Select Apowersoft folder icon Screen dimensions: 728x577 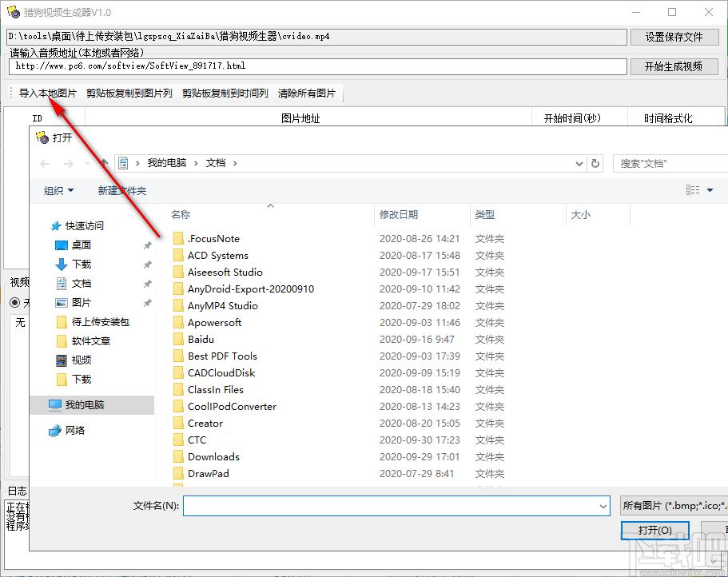point(178,322)
